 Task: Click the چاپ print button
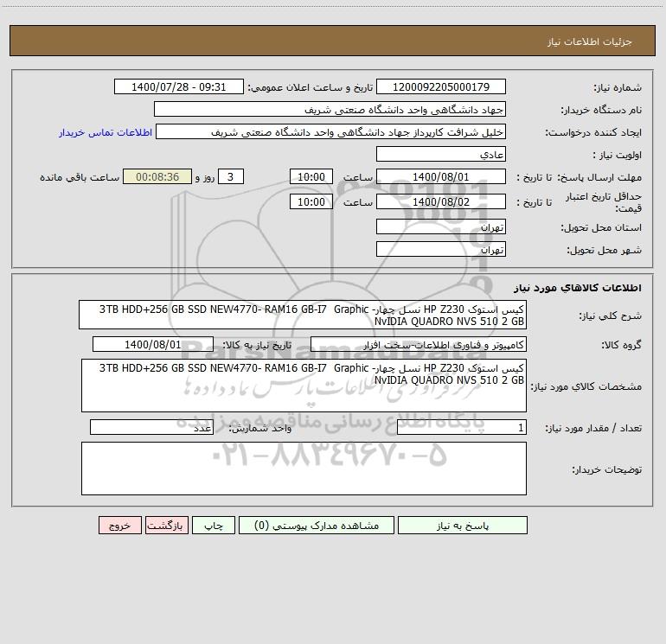coord(214,525)
